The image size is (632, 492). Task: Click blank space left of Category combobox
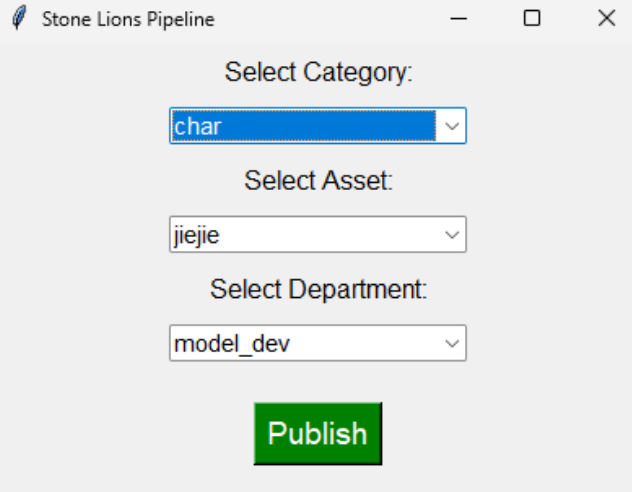pos(85,126)
